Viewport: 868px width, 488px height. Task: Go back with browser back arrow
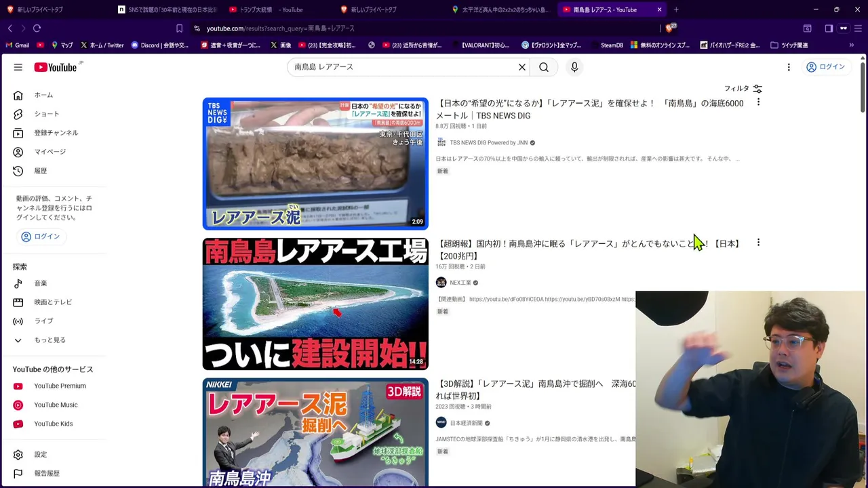coord(10,28)
